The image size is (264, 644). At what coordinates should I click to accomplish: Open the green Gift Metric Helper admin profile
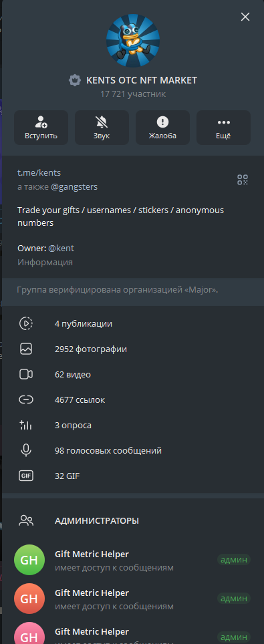tap(132, 560)
